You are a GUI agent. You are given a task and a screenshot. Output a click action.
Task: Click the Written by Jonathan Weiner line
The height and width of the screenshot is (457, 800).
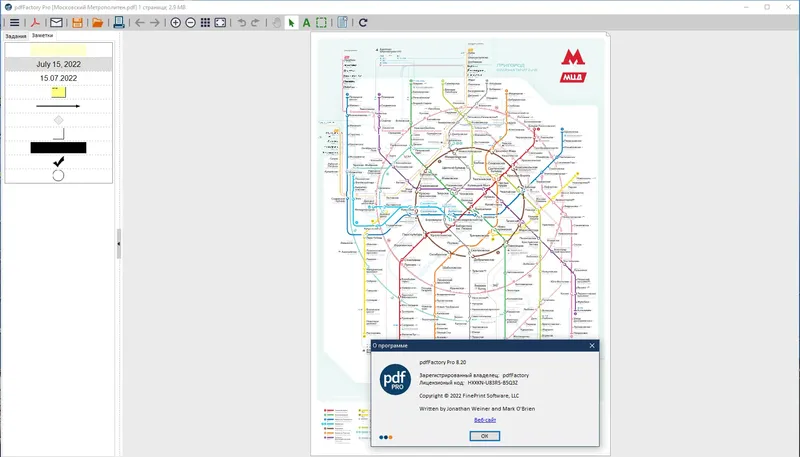coord(477,409)
